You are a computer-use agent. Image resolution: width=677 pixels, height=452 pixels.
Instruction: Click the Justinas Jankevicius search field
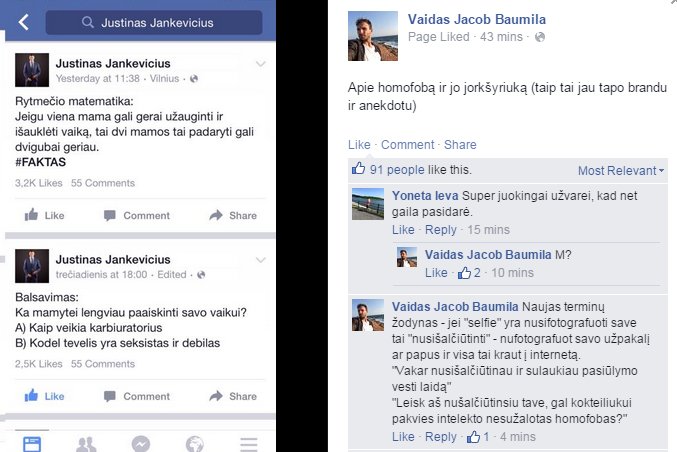(x=154, y=22)
